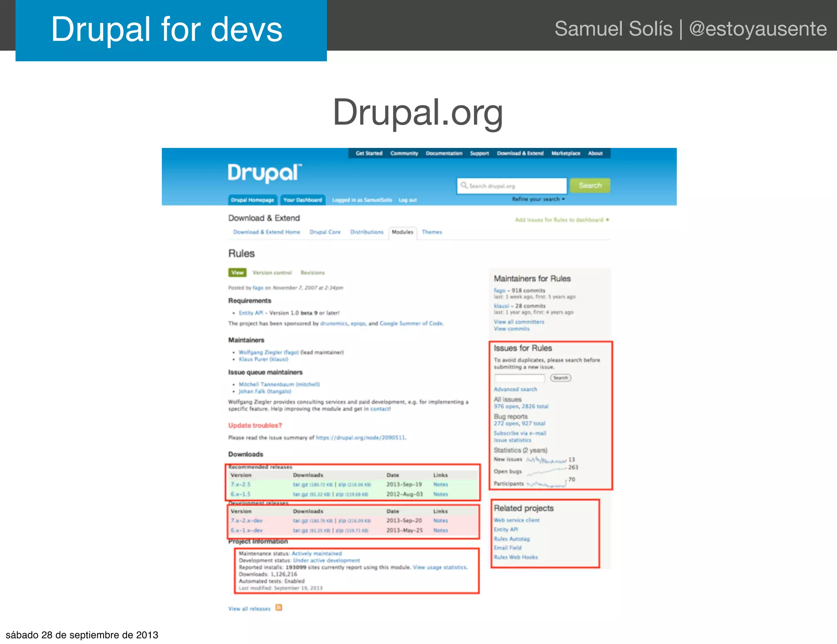Open the About menu item
Screen dimensions: 837x644
click(595, 153)
